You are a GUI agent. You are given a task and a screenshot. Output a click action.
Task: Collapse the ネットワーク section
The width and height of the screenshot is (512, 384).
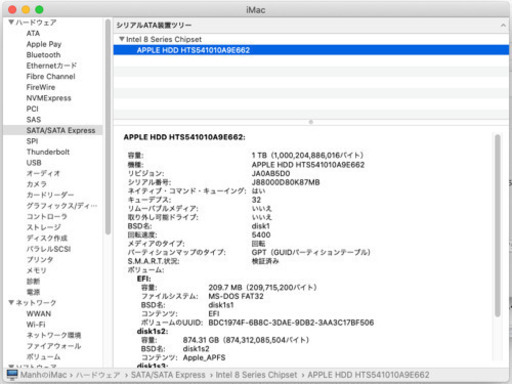[11, 303]
